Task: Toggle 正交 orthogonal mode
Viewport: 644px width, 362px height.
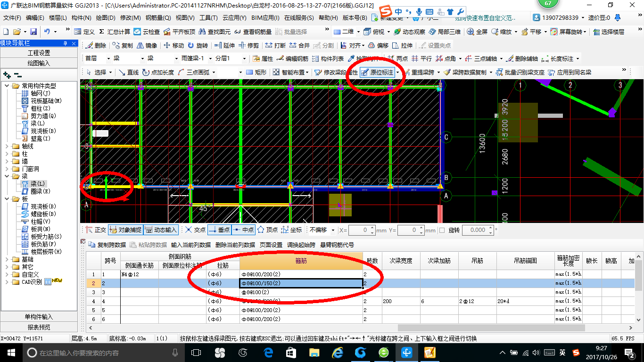Action: pyautogui.click(x=96, y=230)
